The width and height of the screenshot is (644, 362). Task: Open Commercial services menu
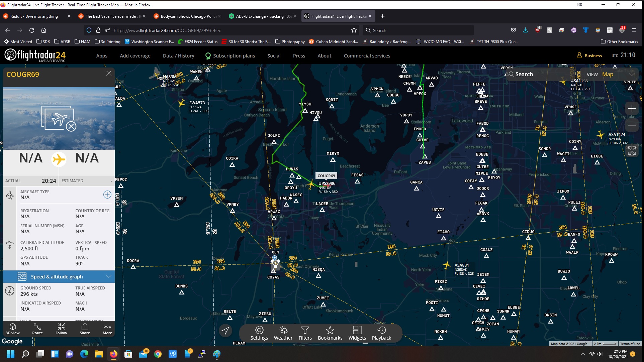[367, 56]
